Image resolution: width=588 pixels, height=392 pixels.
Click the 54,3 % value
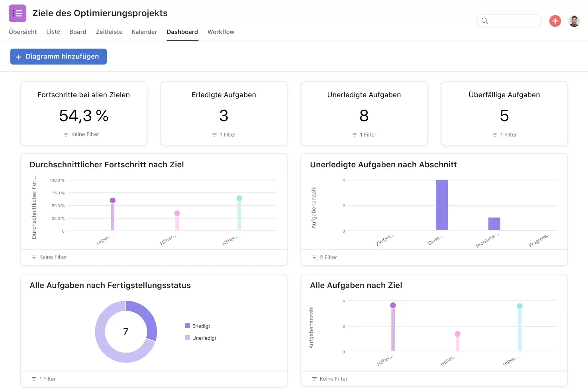pos(84,116)
